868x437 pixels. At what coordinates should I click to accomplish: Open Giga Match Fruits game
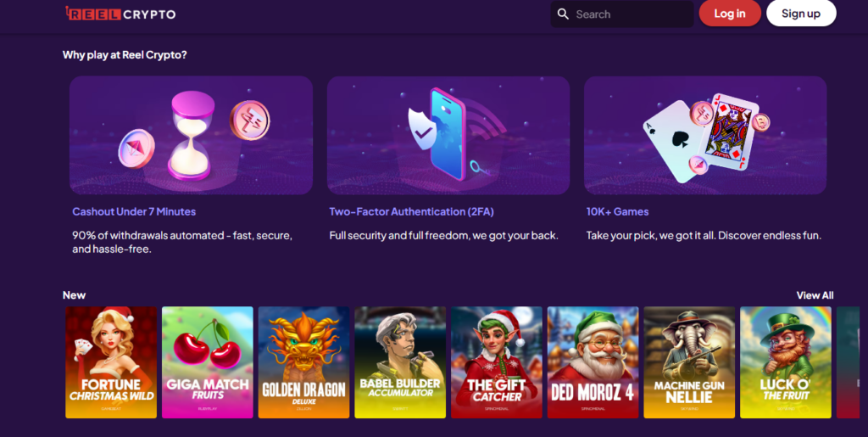(207, 362)
